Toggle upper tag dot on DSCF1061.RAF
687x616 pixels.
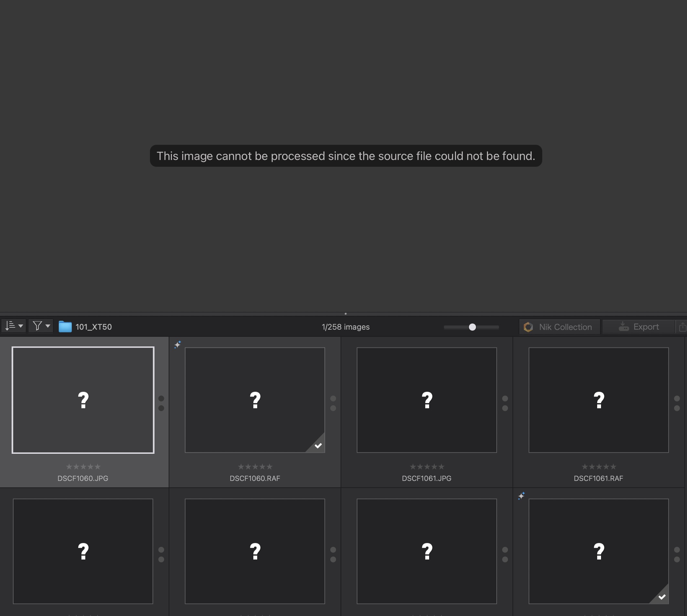pyautogui.click(x=677, y=398)
